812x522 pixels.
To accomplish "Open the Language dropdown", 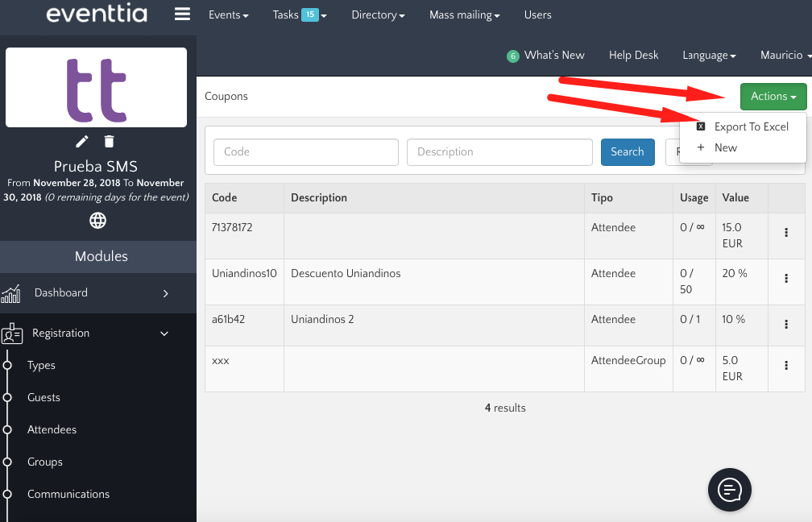I will pyautogui.click(x=709, y=55).
